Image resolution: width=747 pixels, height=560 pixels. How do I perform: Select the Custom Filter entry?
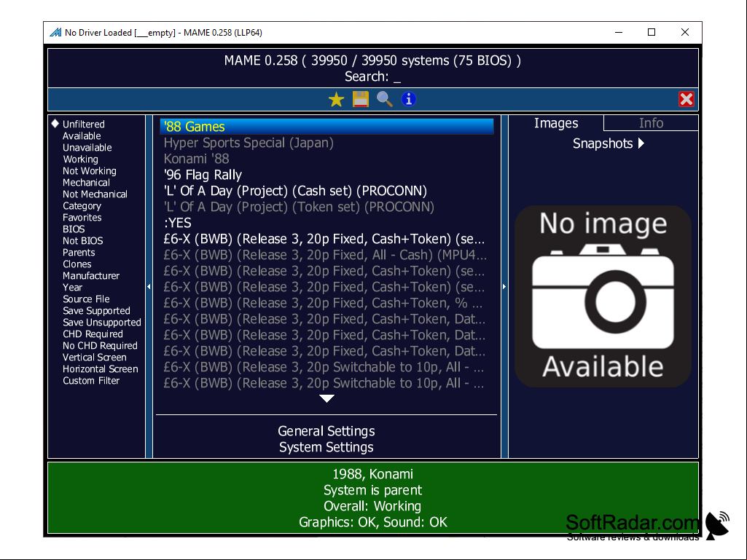pos(90,381)
